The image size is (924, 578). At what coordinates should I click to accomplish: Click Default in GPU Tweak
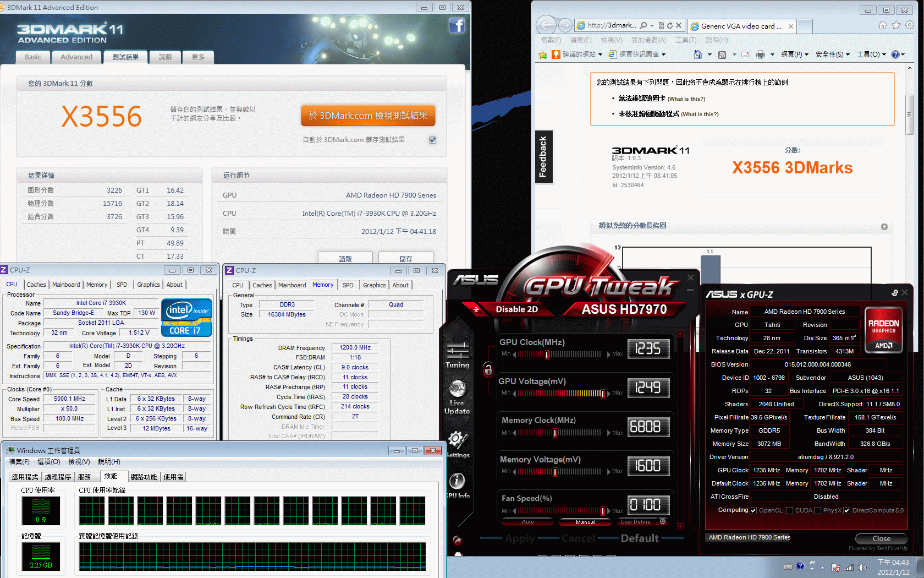[x=640, y=538]
